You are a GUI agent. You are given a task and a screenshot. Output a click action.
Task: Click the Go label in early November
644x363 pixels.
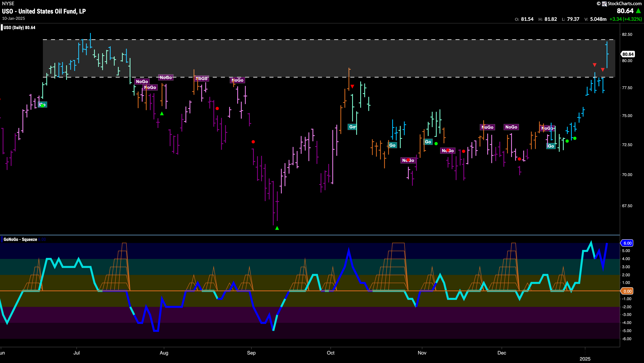tap(428, 142)
